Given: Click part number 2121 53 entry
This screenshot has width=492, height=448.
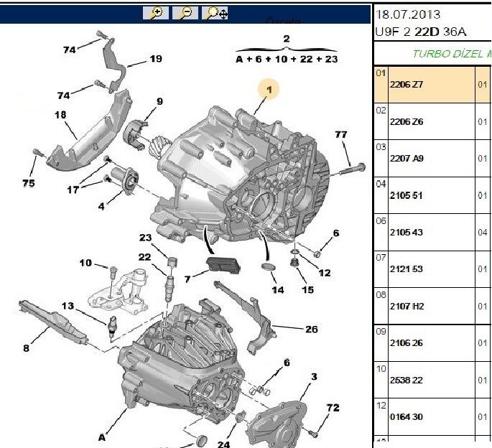Looking at the screenshot, I should [405, 269].
